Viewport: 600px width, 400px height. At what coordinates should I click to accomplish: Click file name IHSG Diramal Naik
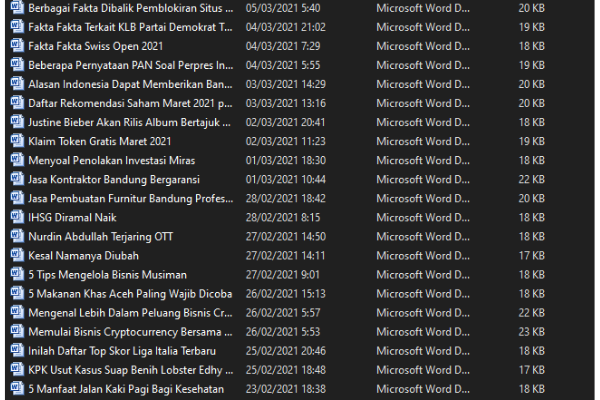[72, 218]
